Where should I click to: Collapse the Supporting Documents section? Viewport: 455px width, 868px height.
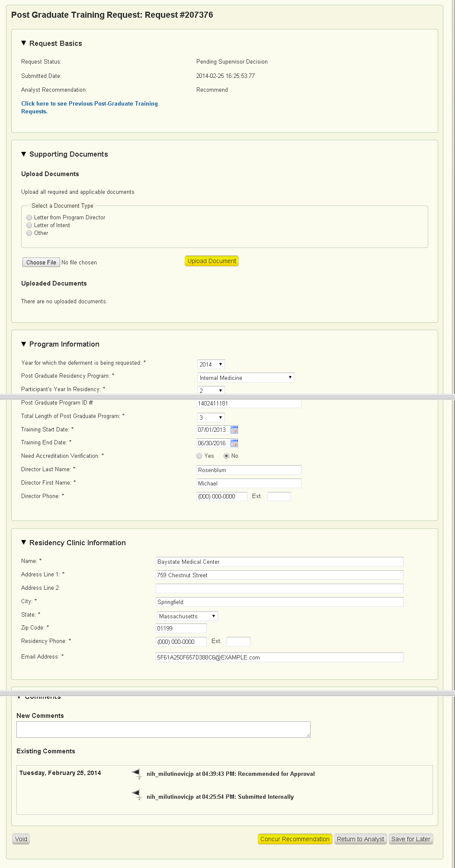click(x=24, y=154)
